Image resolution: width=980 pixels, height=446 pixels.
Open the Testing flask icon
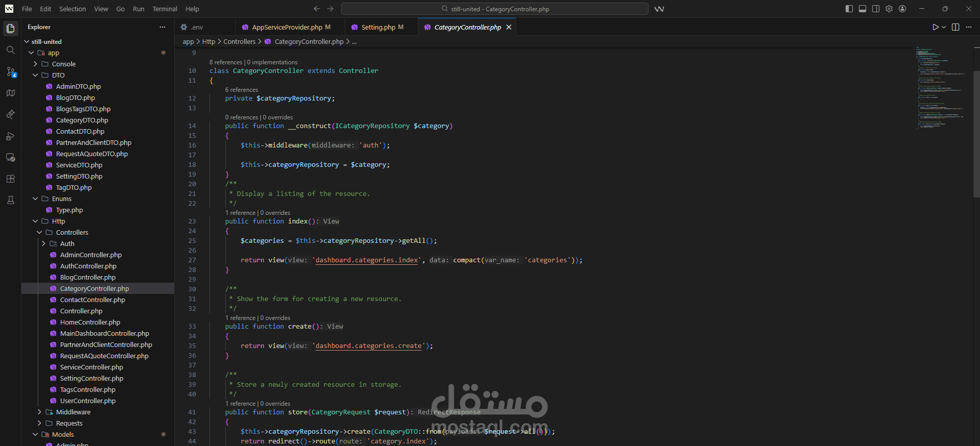point(10,200)
